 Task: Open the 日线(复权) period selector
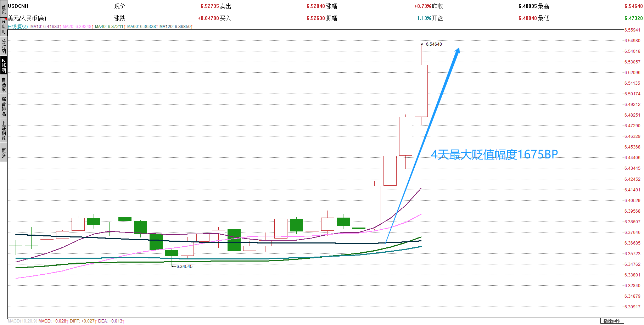(18, 27)
